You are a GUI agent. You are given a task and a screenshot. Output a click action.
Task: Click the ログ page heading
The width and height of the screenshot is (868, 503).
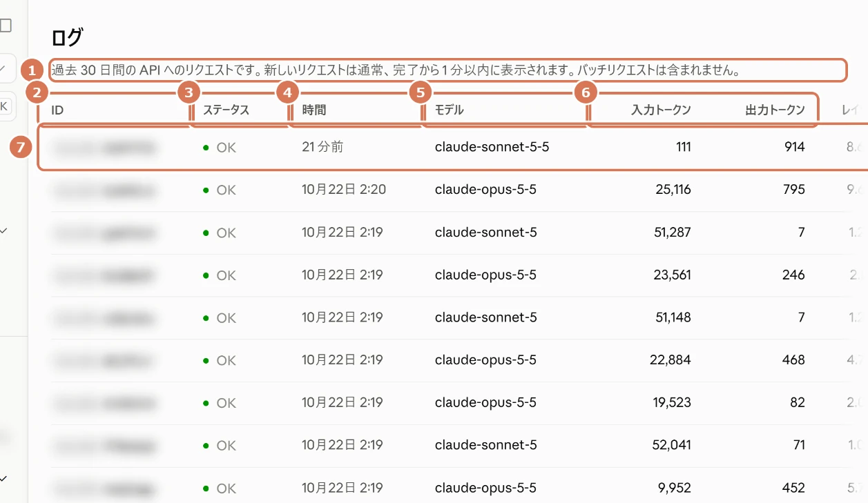coord(67,37)
